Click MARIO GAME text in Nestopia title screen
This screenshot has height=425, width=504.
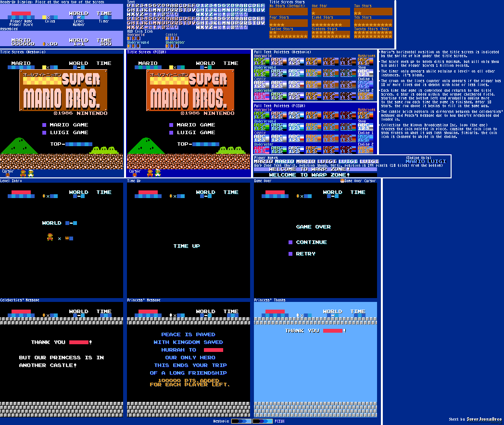(x=69, y=125)
